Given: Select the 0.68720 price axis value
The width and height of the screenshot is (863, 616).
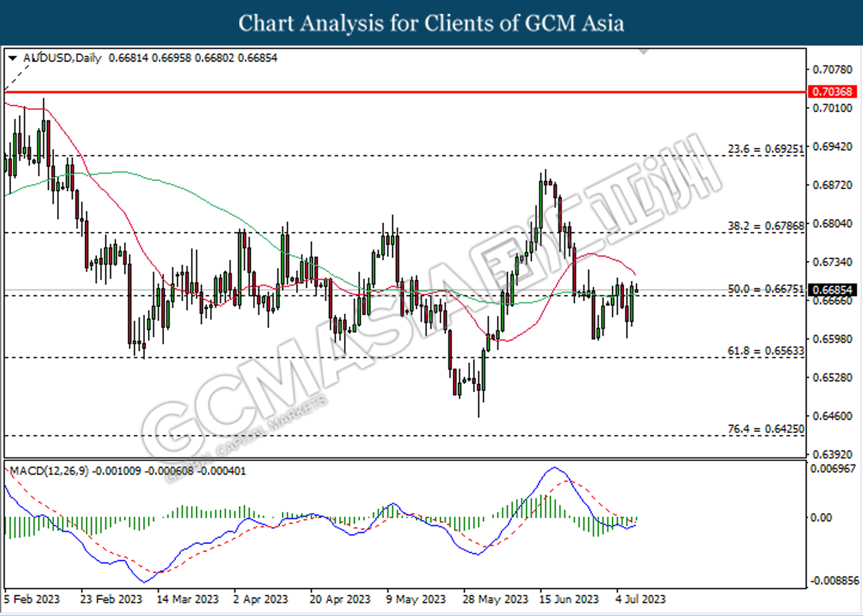Looking at the screenshot, I should pyautogui.click(x=833, y=185).
